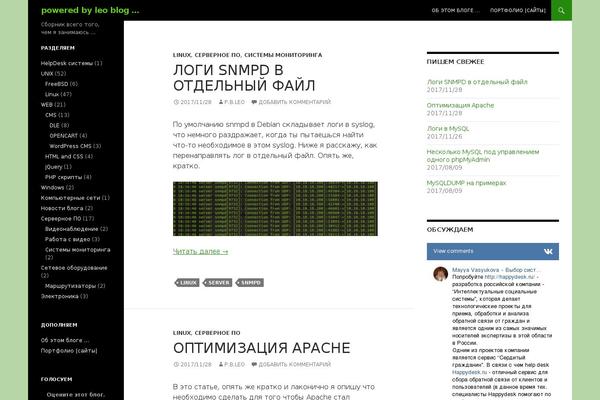Open recent post 'MySQLDUMP на примерах'
Image resolution: width=600 pixels, height=400 pixels.
466,183
